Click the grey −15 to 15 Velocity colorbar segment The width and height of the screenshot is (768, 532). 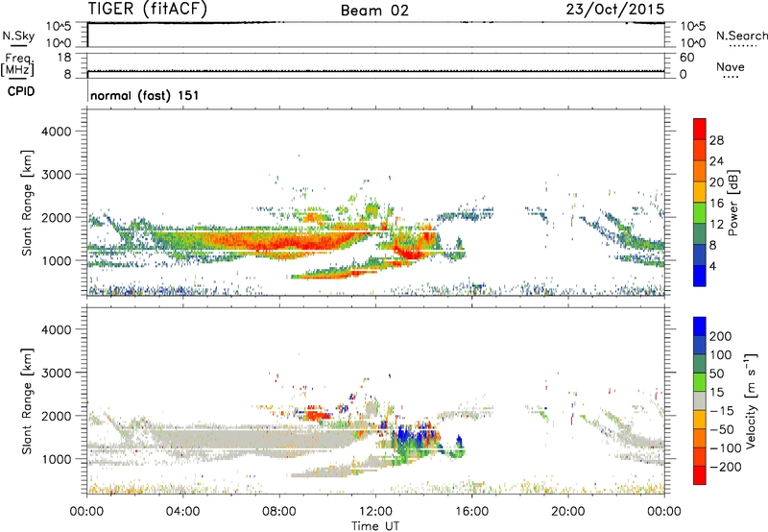point(700,400)
